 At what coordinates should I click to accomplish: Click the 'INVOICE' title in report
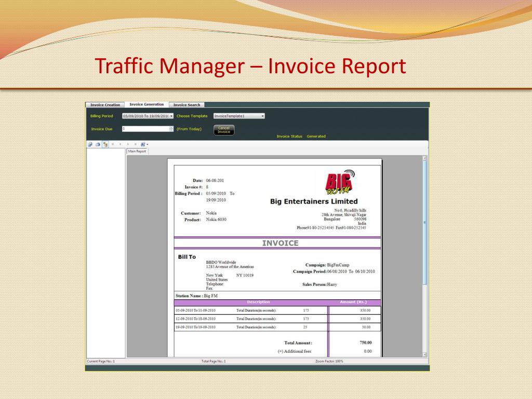click(280, 243)
